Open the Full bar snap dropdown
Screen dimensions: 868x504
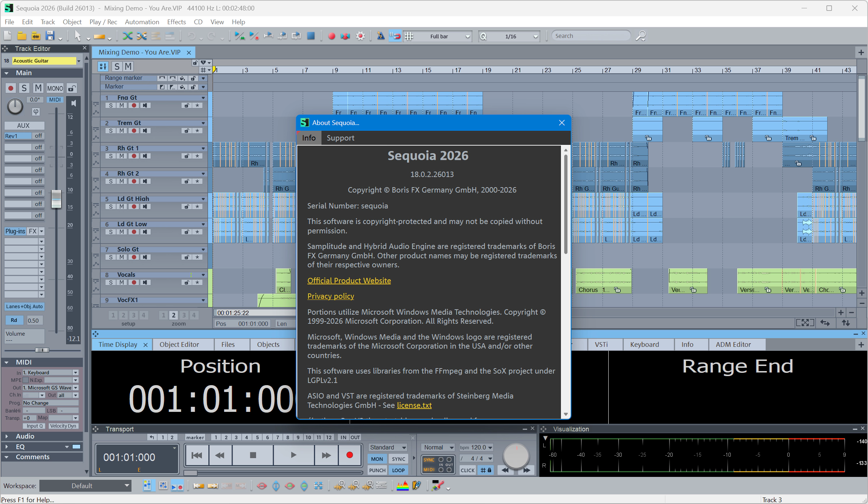pos(467,36)
